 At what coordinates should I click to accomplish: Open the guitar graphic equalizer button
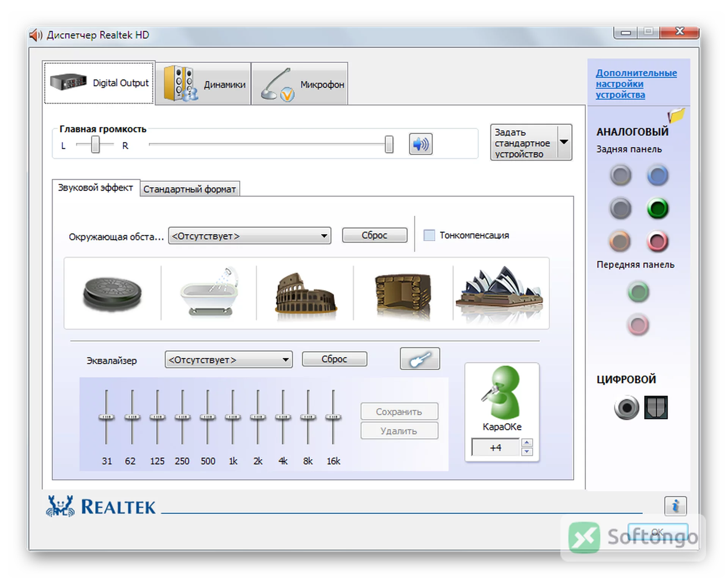[420, 359]
